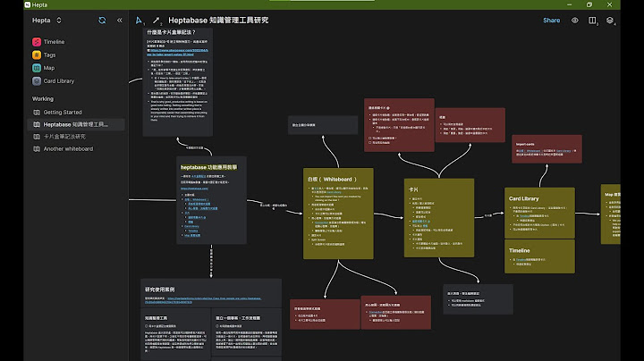
Task: Open the Hepta workspace switcher
Action: tap(47, 20)
